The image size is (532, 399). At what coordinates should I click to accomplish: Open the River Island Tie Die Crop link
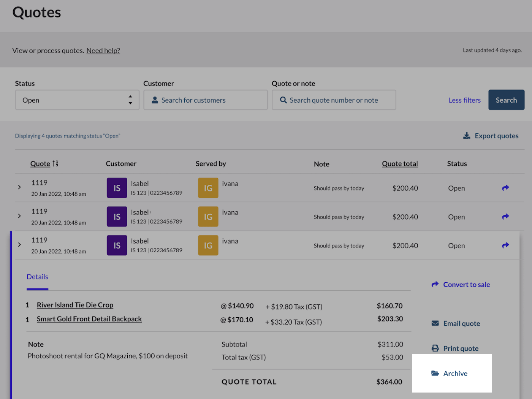(x=75, y=305)
